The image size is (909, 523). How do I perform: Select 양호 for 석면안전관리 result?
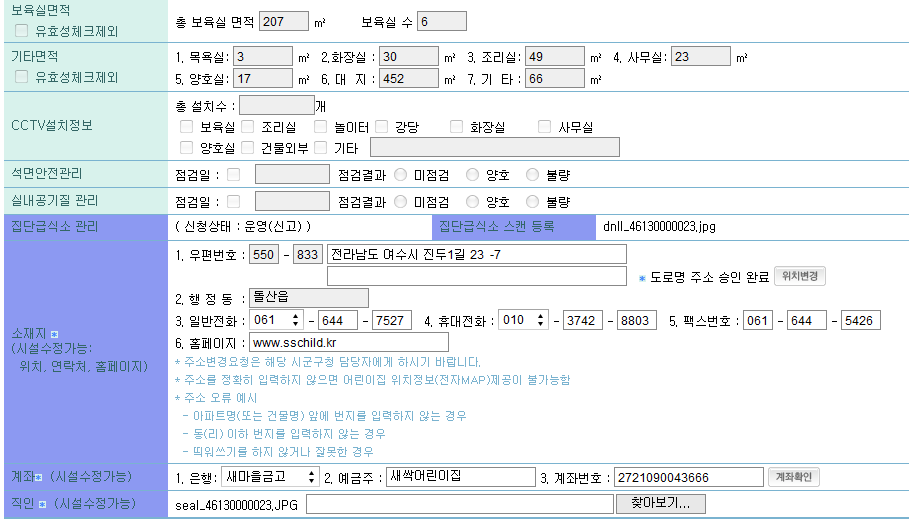(472, 175)
